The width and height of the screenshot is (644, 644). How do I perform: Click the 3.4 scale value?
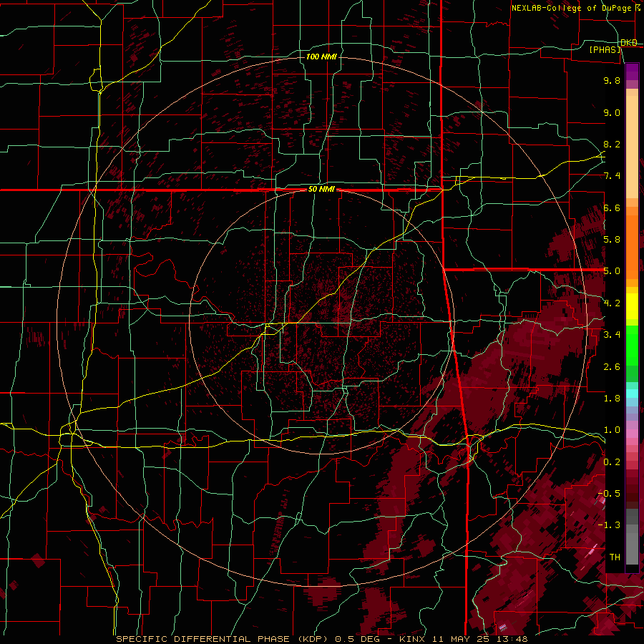612,335
